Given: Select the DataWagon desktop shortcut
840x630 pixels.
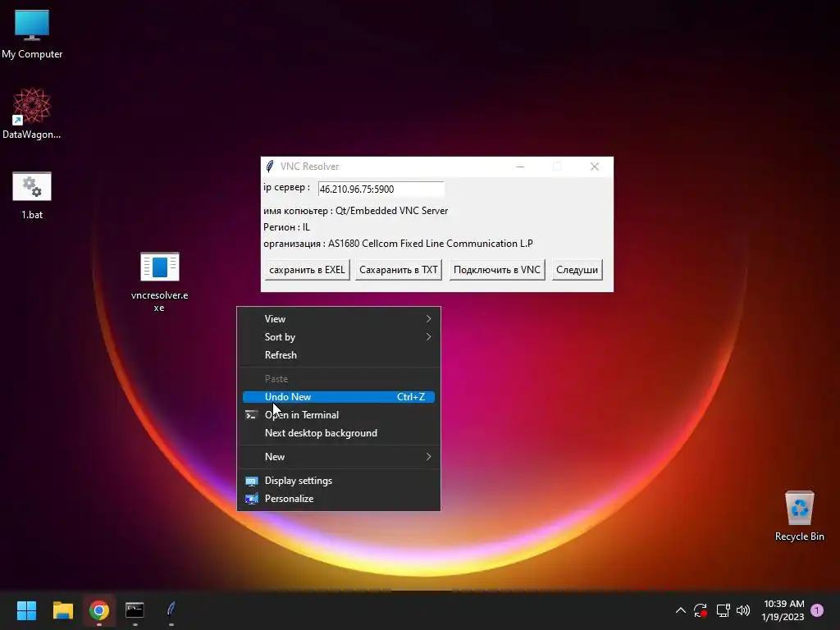Looking at the screenshot, I should click(32, 113).
